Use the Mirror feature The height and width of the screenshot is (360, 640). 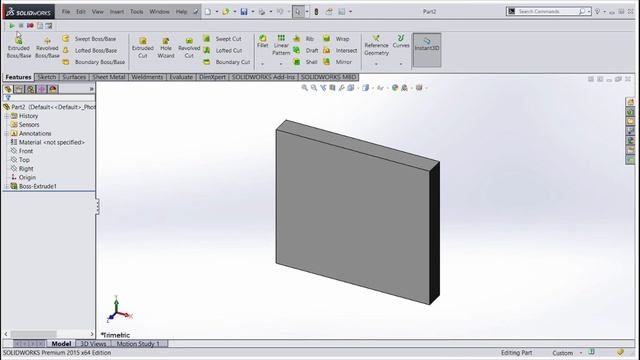pos(337,62)
